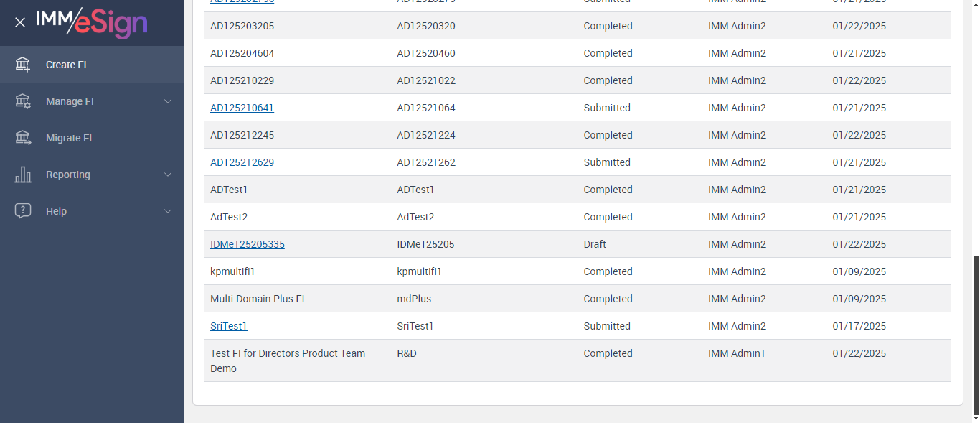Click the Create FI bank icon
This screenshot has width=980, height=423.
point(23,65)
